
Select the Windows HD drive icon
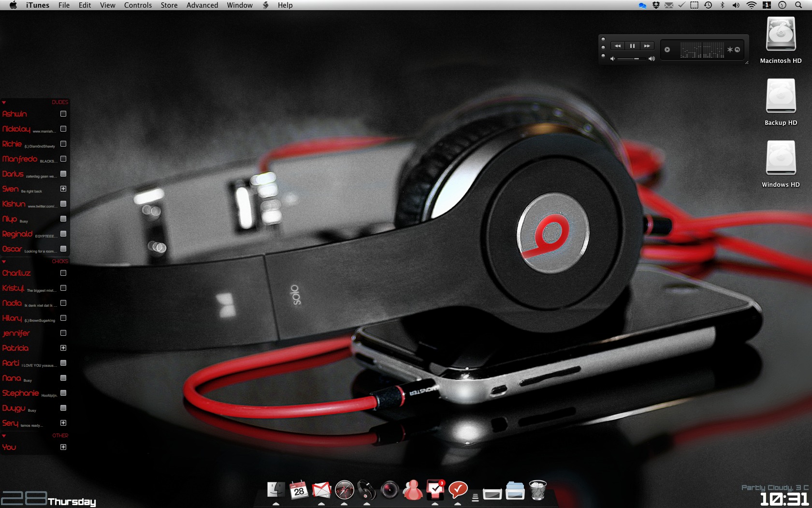781,158
